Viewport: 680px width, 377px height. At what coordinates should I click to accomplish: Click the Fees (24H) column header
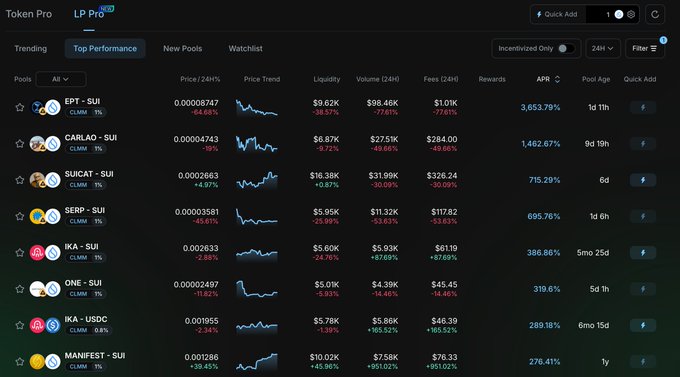pos(441,79)
